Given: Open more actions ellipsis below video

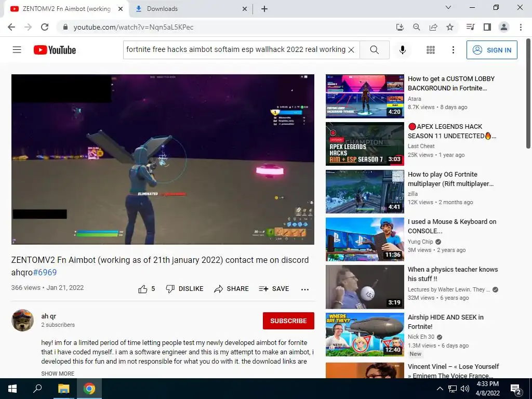Looking at the screenshot, I should [304, 289].
